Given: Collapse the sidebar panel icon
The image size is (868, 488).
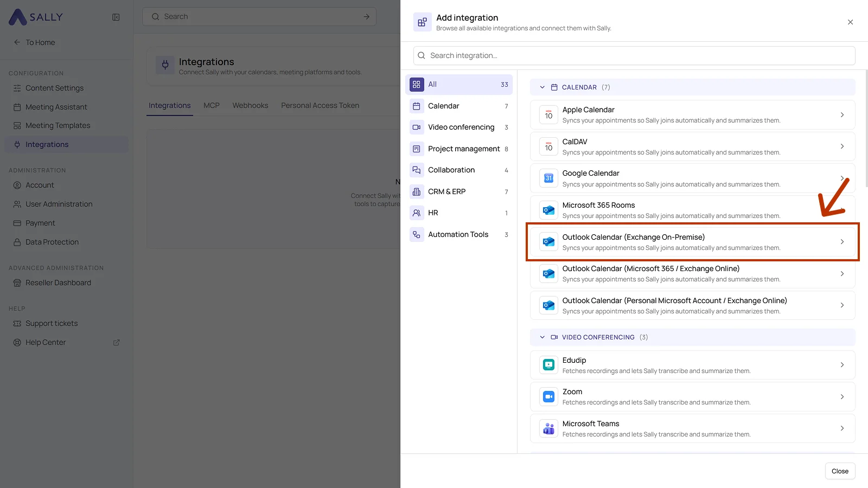Looking at the screenshot, I should coord(116,17).
